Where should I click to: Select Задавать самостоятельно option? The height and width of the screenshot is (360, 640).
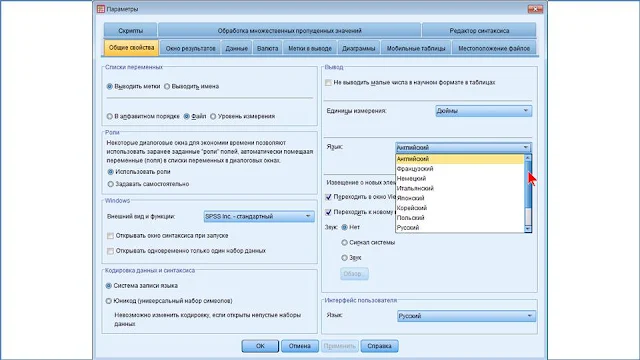[x=110, y=184]
